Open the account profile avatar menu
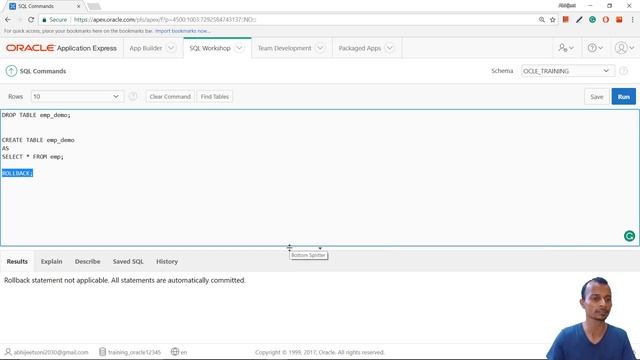640x360 pixels. (624, 48)
